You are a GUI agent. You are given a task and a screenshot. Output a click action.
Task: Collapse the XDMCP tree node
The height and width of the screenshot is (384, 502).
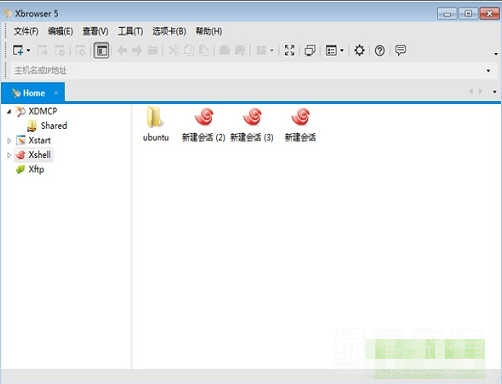pyautogui.click(x=9, y=111)
